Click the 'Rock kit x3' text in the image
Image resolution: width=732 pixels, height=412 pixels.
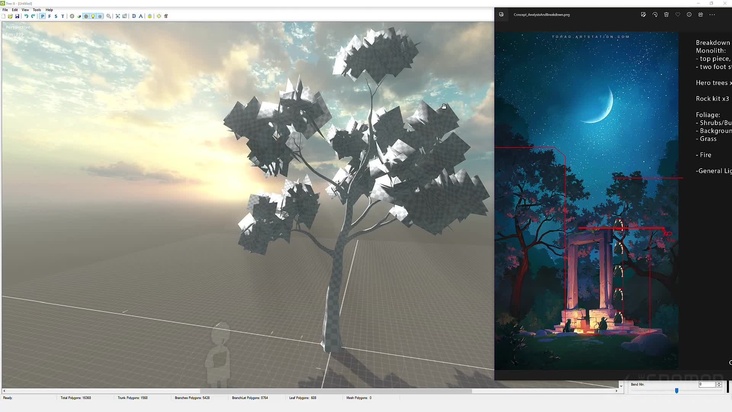(x=712, y=98)
